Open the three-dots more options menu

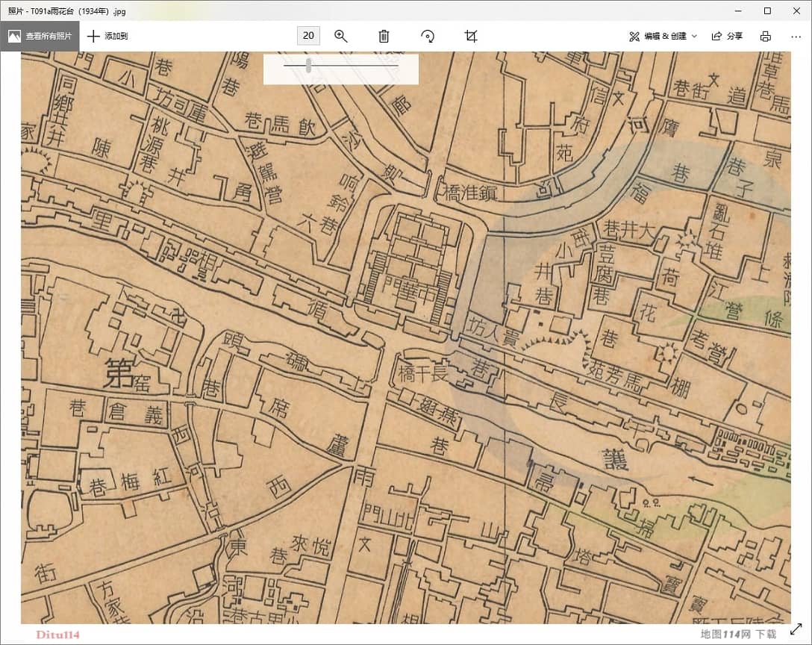796,36
